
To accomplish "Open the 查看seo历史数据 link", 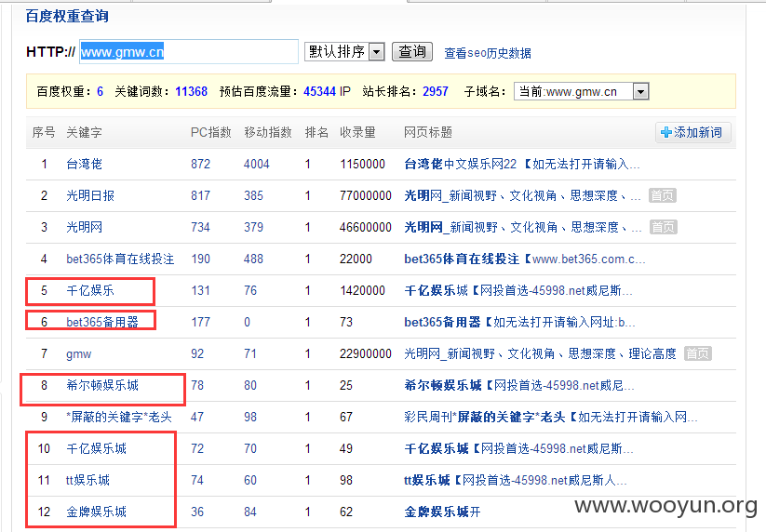I will (488, 53).
